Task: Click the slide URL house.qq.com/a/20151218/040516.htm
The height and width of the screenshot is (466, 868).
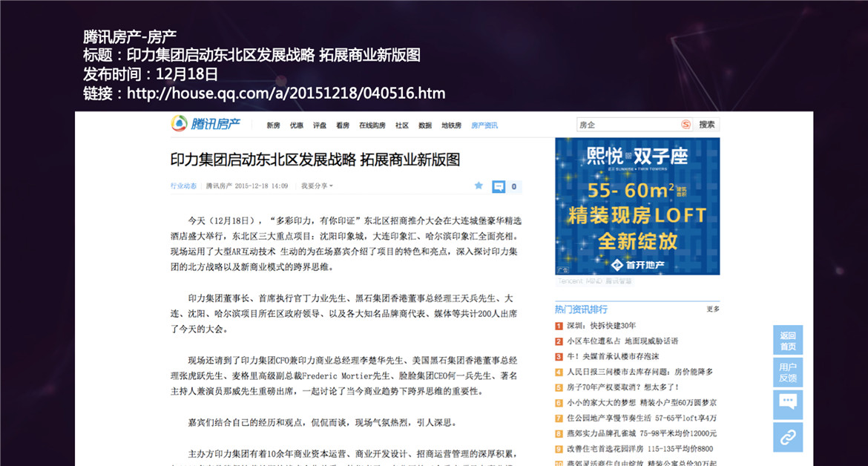Action: [x=286, y=93]
